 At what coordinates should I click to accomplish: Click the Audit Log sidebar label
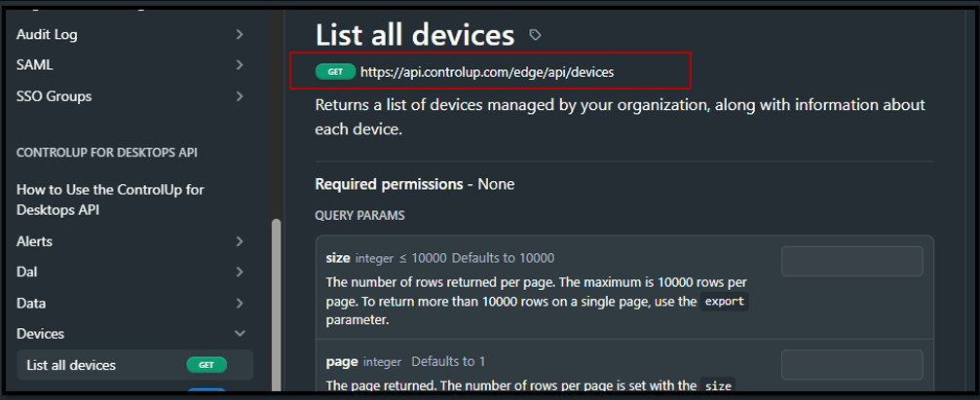47,34
